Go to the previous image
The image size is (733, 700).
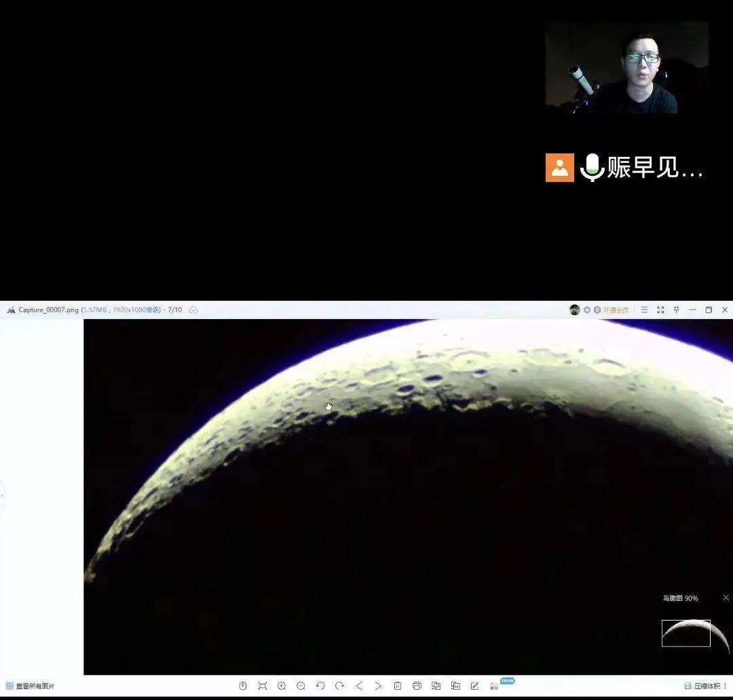pyautogui.click(x=359, y=686)
